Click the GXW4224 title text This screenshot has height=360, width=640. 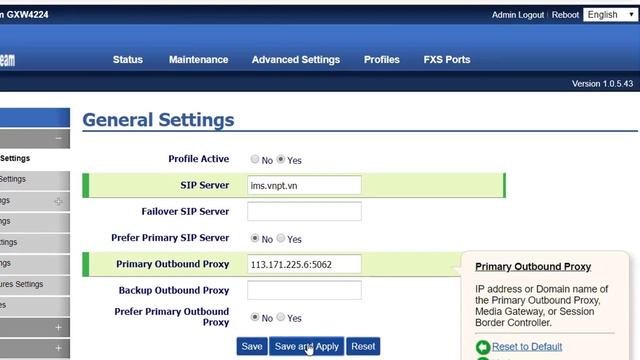click(27, 15)
